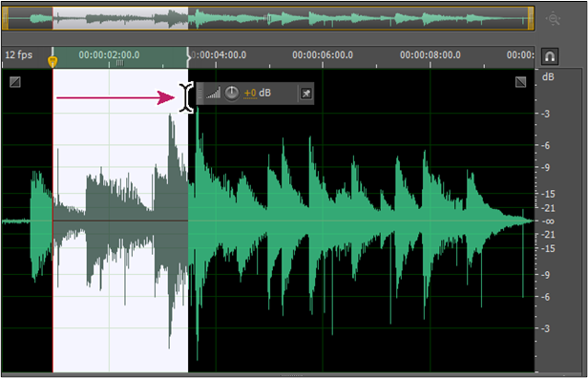This screenshot has width=588, height=378.
Task: Click the 00:00:04:00.0 ruler timestamp
Action: click(x=219, y=55)
